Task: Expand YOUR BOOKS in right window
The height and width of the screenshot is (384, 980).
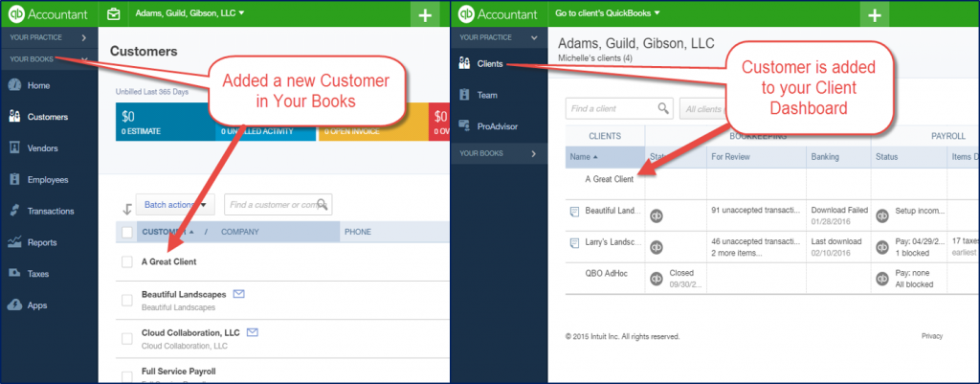Action: (x=499, y=153)
